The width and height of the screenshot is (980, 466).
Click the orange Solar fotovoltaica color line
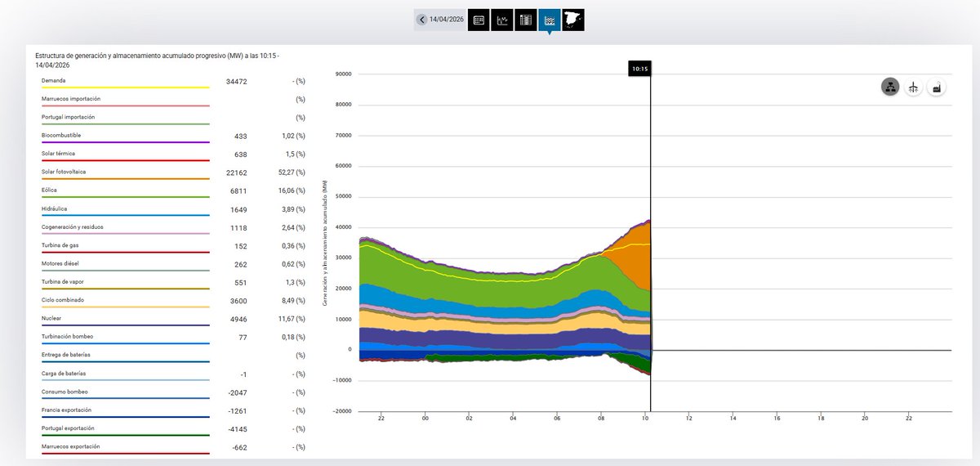(125, 179)
